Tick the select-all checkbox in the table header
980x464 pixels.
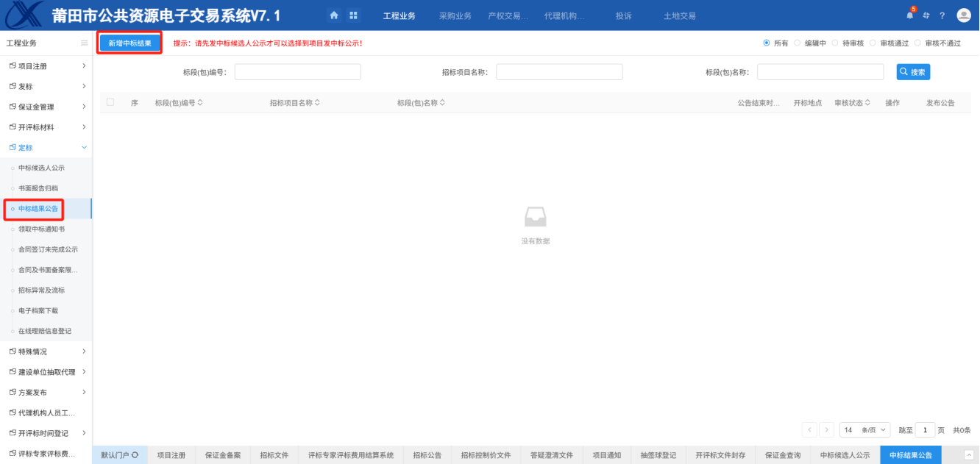(x=110, y=102)
